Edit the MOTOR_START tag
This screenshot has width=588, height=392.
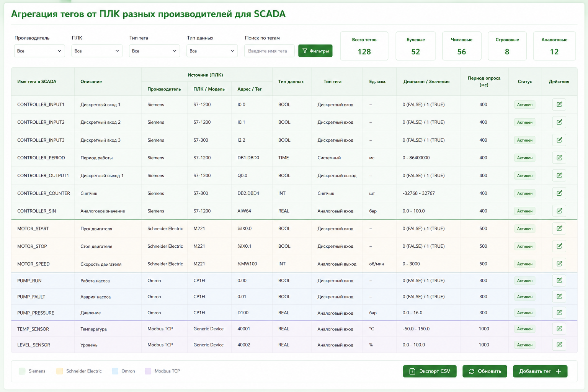[x=559, y=229]
